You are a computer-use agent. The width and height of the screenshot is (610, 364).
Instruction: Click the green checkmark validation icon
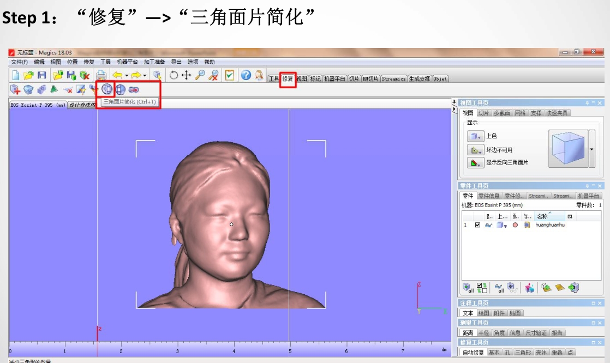229,75
